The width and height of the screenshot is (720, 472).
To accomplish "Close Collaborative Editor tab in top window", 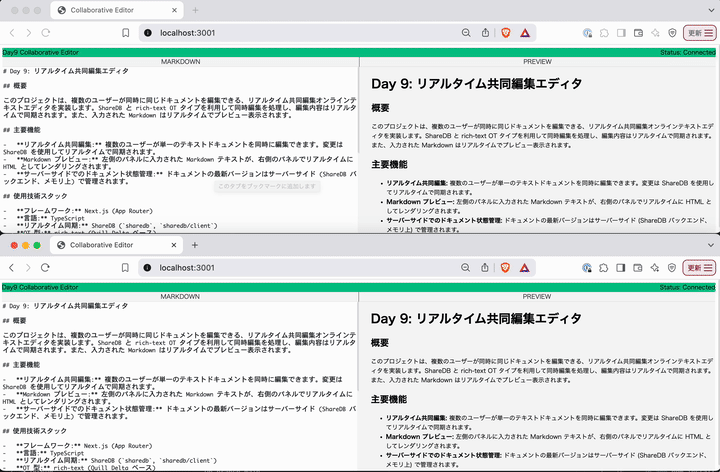I will [x=174, y=10].
